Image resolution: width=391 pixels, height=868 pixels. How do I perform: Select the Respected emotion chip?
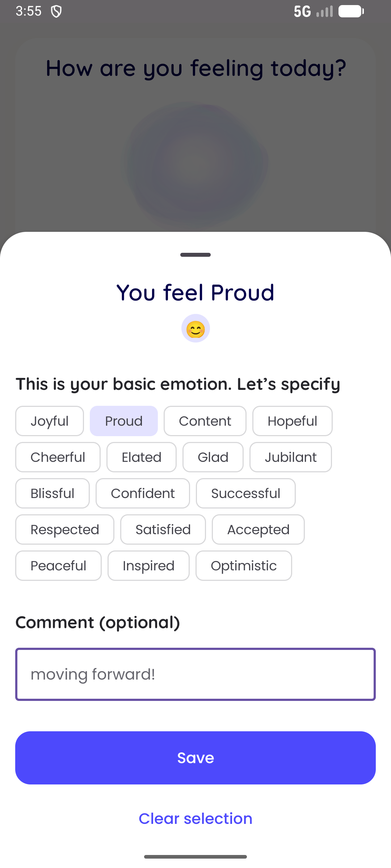tap(65, 529)
